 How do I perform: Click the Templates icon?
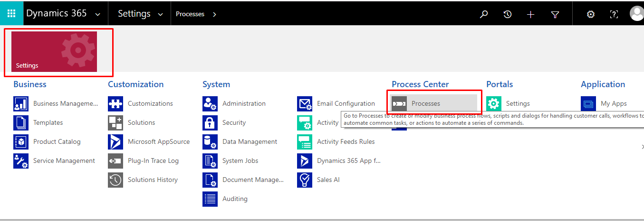pos(21,122)
